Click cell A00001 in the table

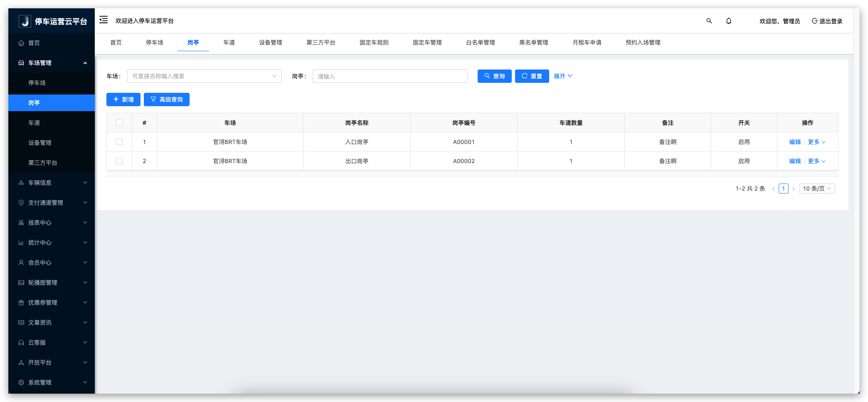tap(464, 142)
